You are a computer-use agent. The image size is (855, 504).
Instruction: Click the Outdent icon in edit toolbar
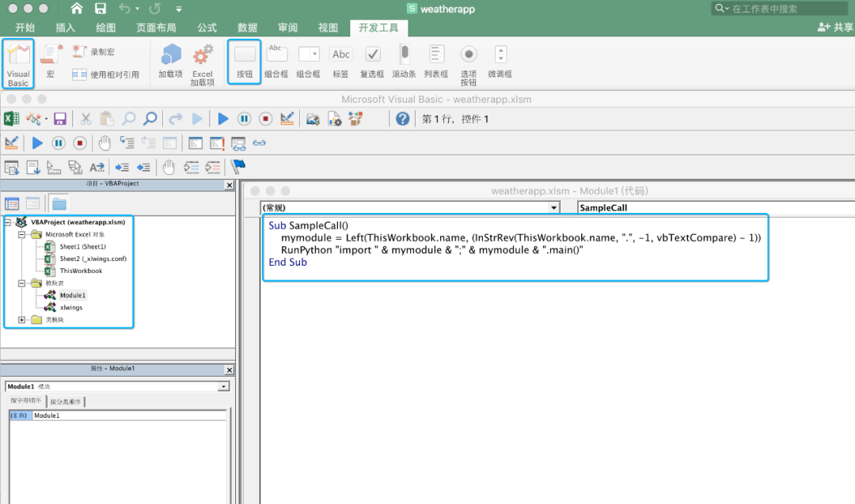pos(143,167)
